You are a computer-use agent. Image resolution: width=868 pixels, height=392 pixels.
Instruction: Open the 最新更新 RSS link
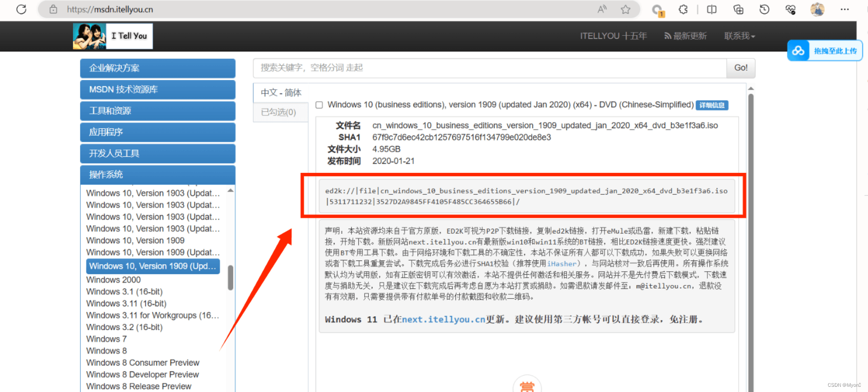pyautogui.click(x=685, y=36)
